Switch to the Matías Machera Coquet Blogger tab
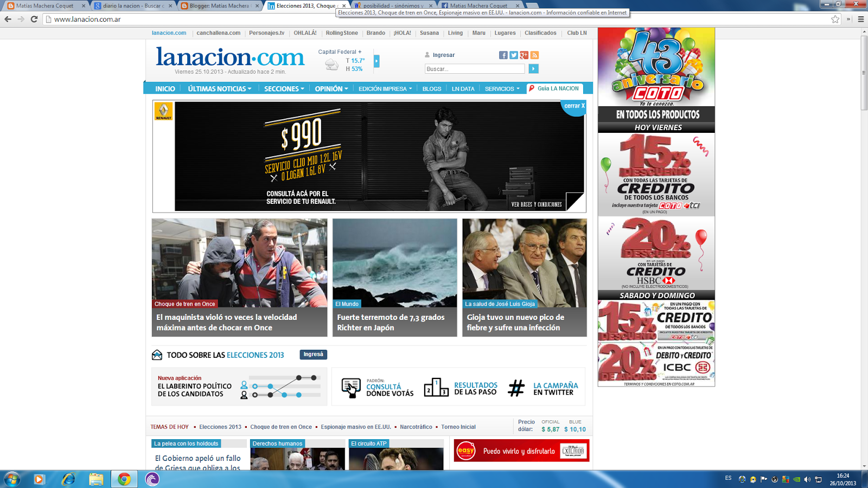868x488 pixels. 220,5
